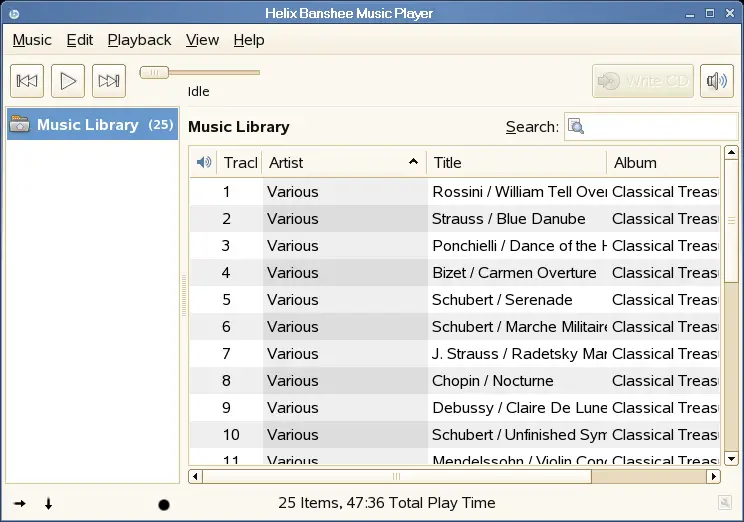Open the View menu

tap(202, 40)
